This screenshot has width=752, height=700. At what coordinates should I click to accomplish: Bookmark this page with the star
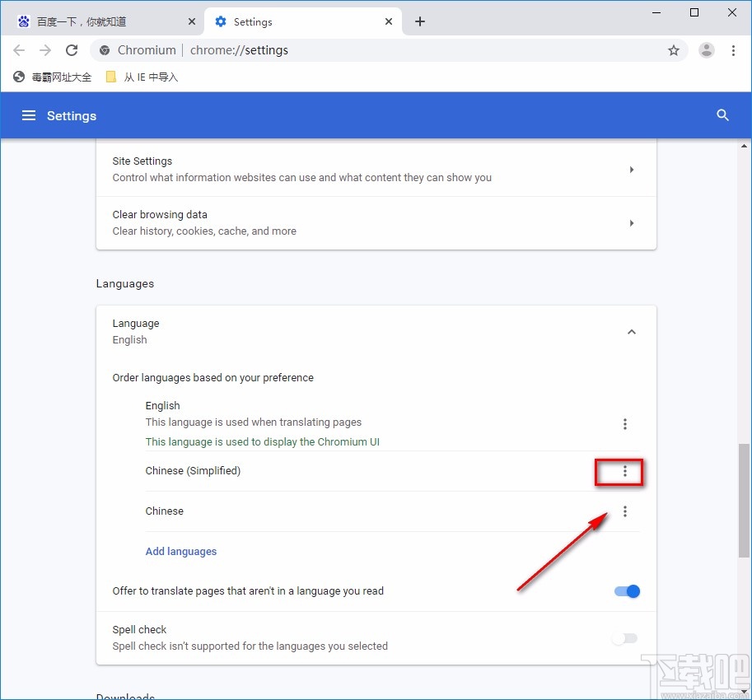click(674, 50)
